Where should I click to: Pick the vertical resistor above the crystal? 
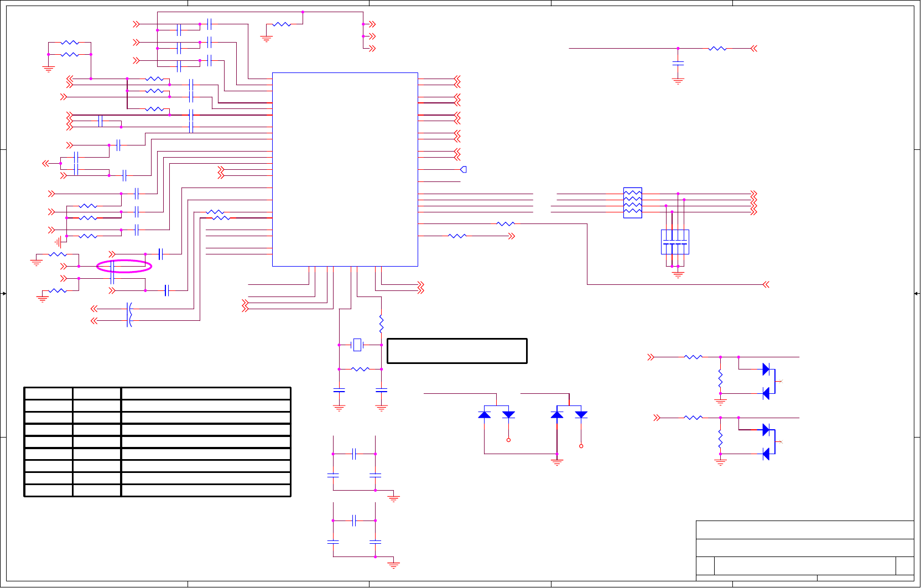click(381, 324)
